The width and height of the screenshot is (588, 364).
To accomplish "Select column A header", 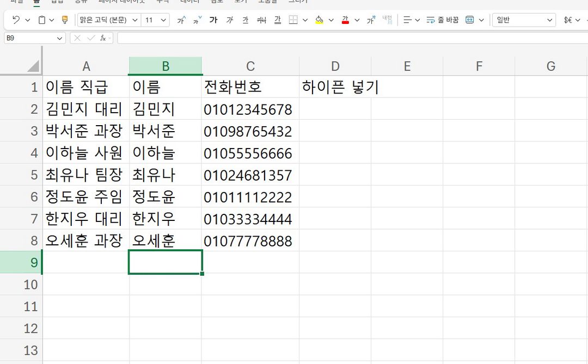I will (x=86, y=66).
